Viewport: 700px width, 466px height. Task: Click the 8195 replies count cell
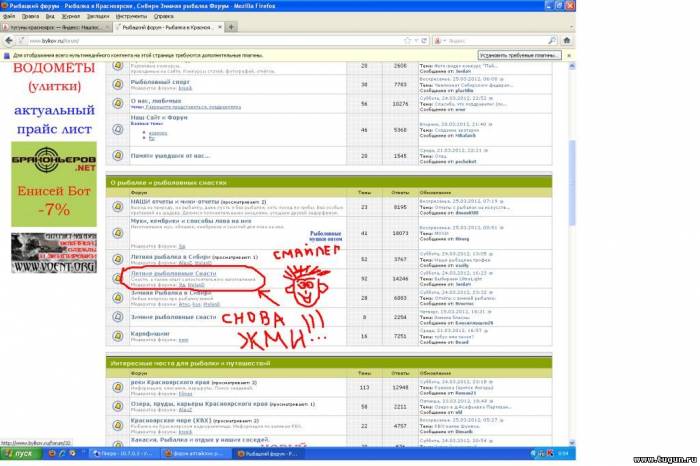click(x=400, y=207)
